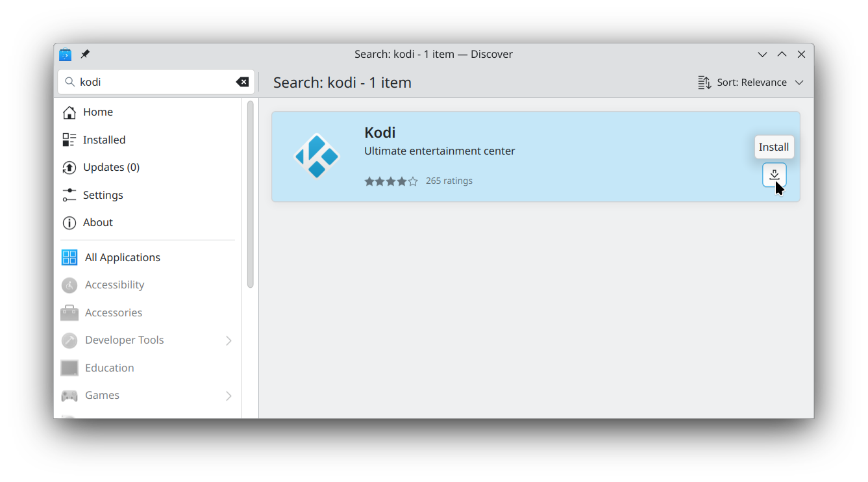Maximize the Discover window
Image resolution: width=868 pixels, height=482 pixels.
[x=782, y=55]
